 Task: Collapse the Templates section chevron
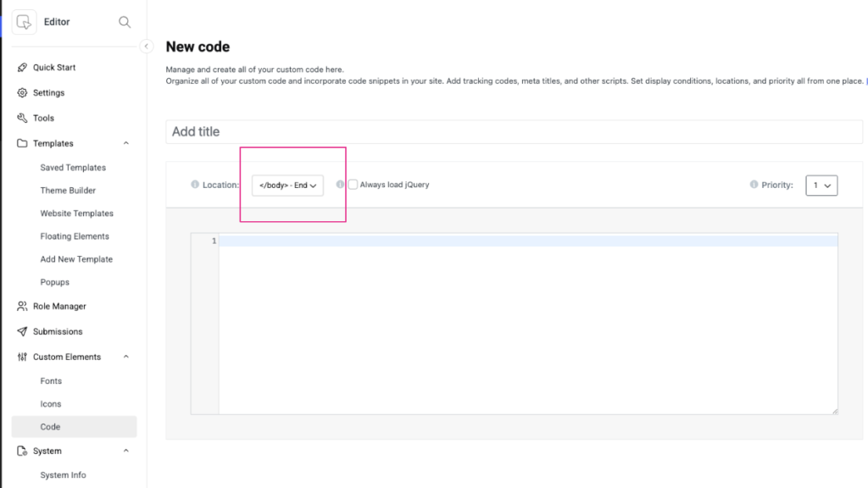[x=126, y=143]
